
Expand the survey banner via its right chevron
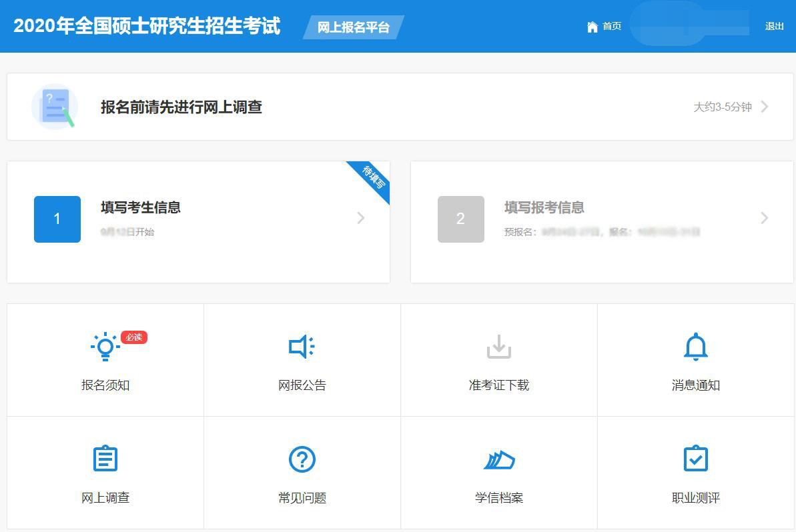pyautogui.click(x=765, y=107)
